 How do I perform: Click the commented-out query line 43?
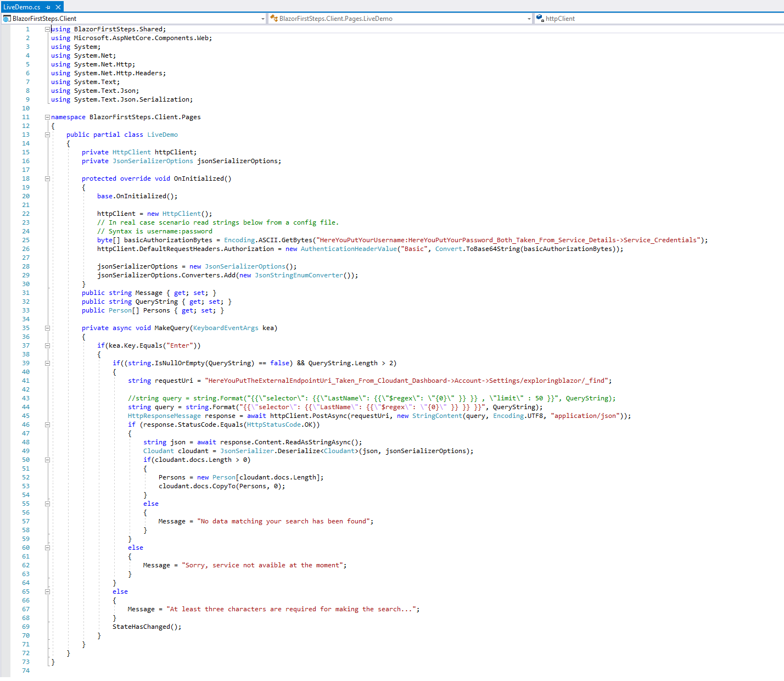[372, 398]
